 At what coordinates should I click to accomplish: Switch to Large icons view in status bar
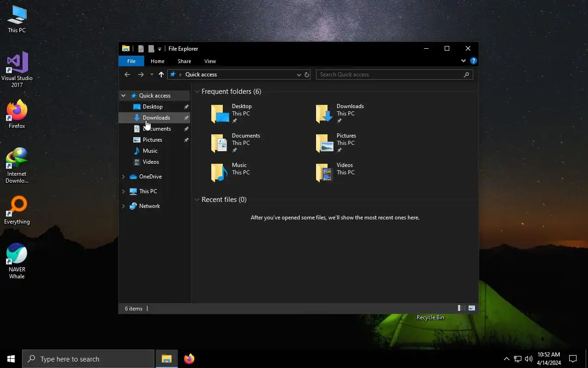[x=472, y=308]
